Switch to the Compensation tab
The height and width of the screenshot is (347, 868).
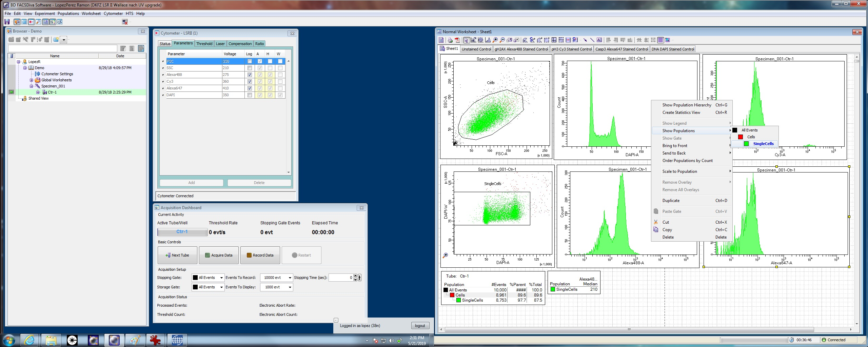pyautogui.click(x=240, y=44)
